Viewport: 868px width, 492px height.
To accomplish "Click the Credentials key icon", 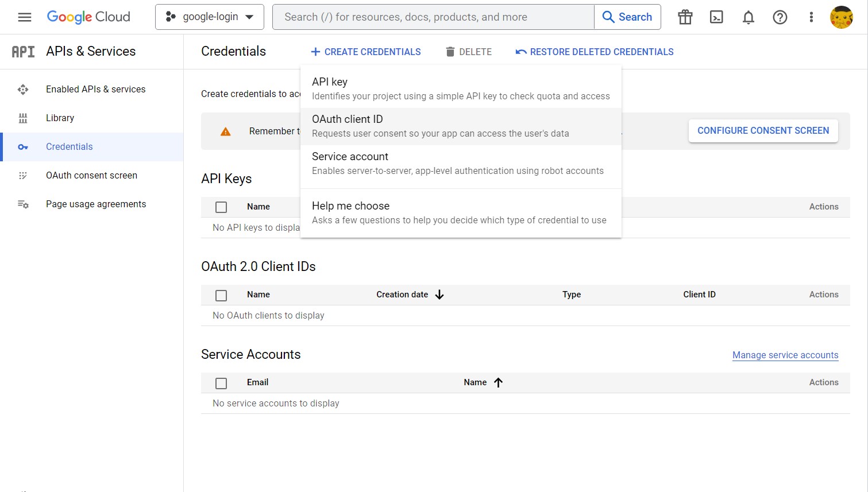I will pos(23,147).
